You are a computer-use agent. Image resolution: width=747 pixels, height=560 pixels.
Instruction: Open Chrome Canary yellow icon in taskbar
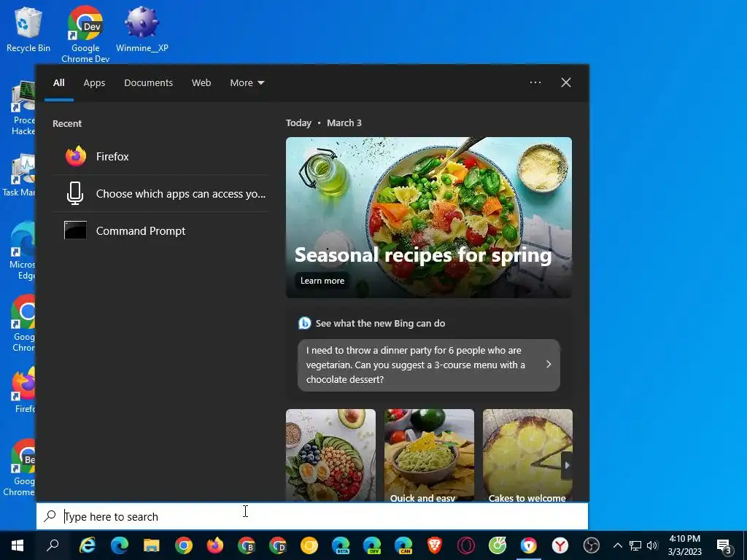(309, 545)
